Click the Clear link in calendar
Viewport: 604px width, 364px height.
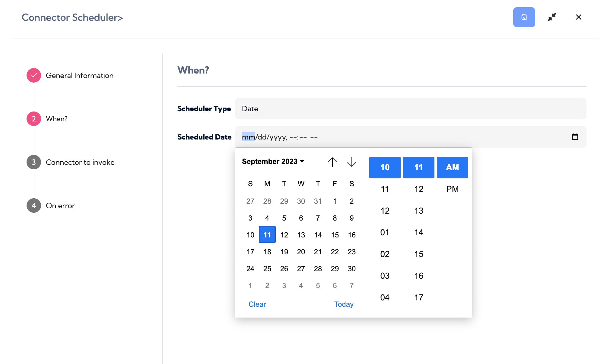pos(257,304)
